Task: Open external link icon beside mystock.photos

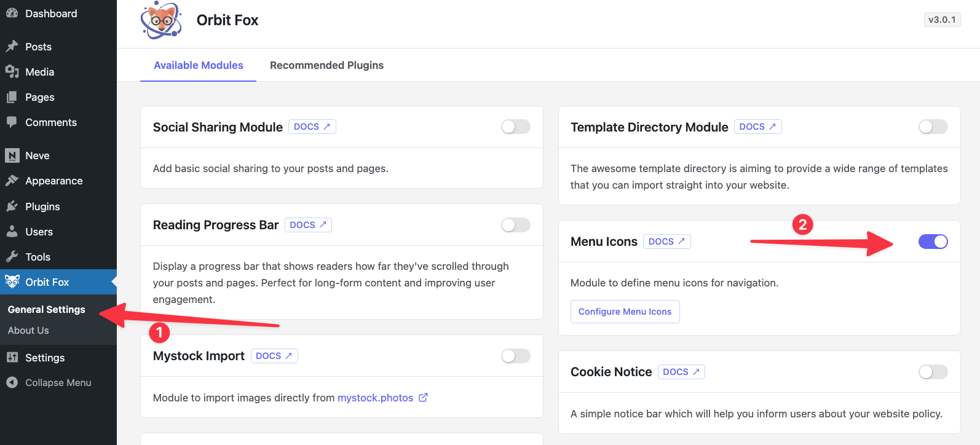Action: pos(423,398)
